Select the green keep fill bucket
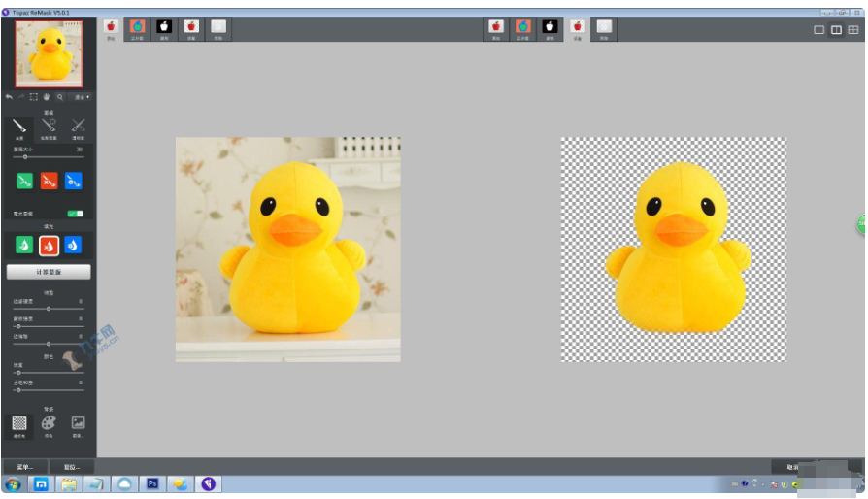868x499 pixels. tap(24, 245)
